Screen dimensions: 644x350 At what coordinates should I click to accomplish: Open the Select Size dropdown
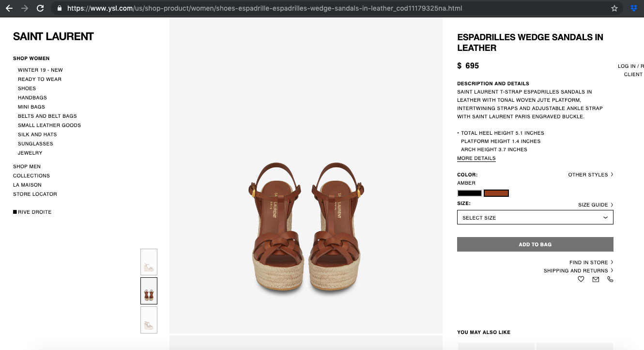tap(535, 218)
